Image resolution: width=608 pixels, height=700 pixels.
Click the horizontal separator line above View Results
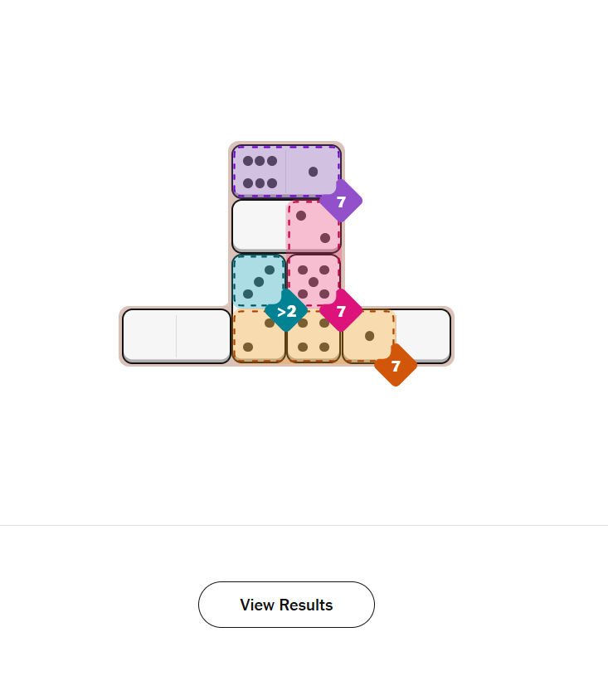click(304, 525)
